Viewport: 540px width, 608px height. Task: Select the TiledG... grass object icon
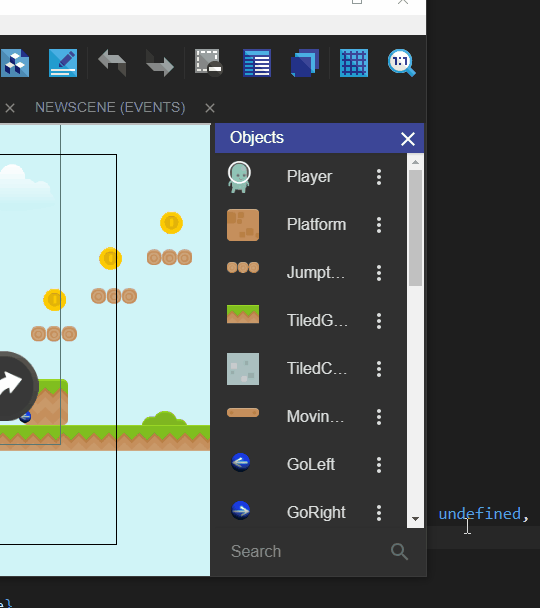coord(243,314)
